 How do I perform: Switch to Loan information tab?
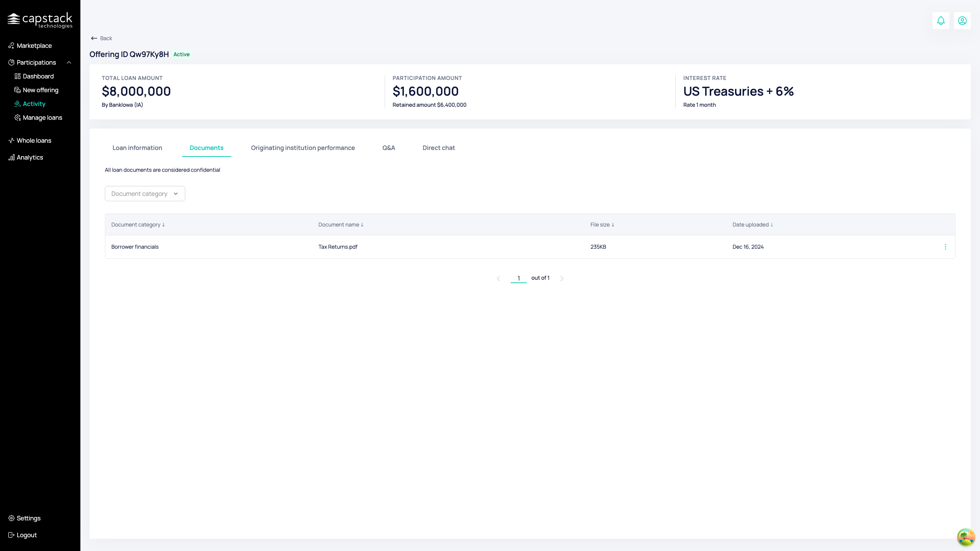137,148
